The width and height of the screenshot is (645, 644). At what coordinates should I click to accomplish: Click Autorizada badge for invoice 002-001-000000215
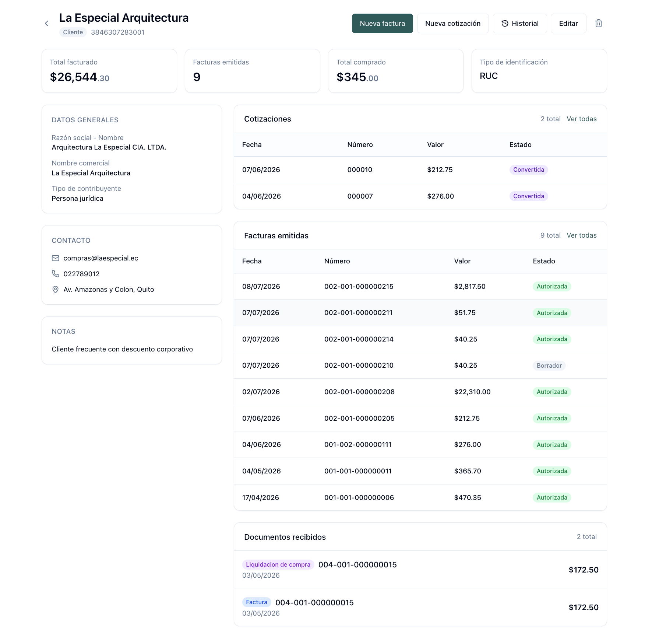(x=552, y=287)
